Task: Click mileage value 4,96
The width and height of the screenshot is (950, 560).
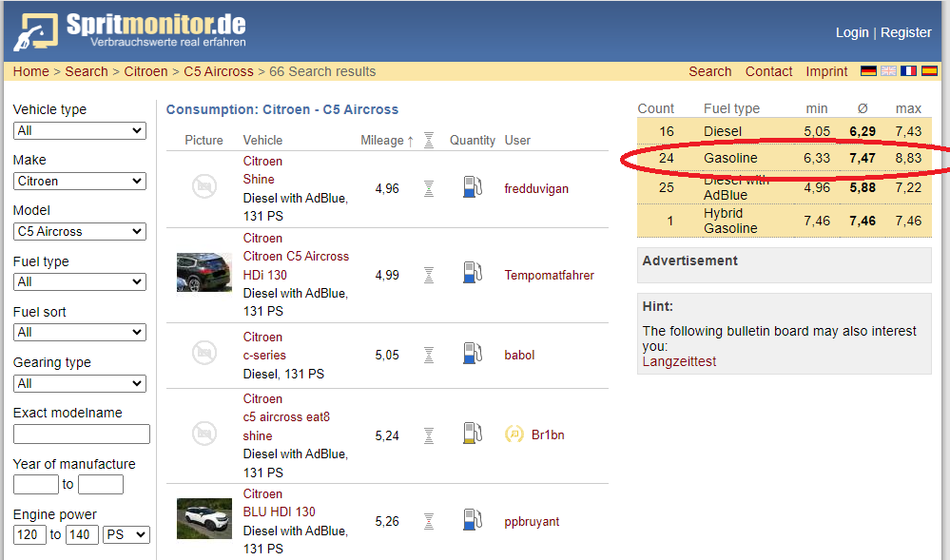Action: click(386, 188)
